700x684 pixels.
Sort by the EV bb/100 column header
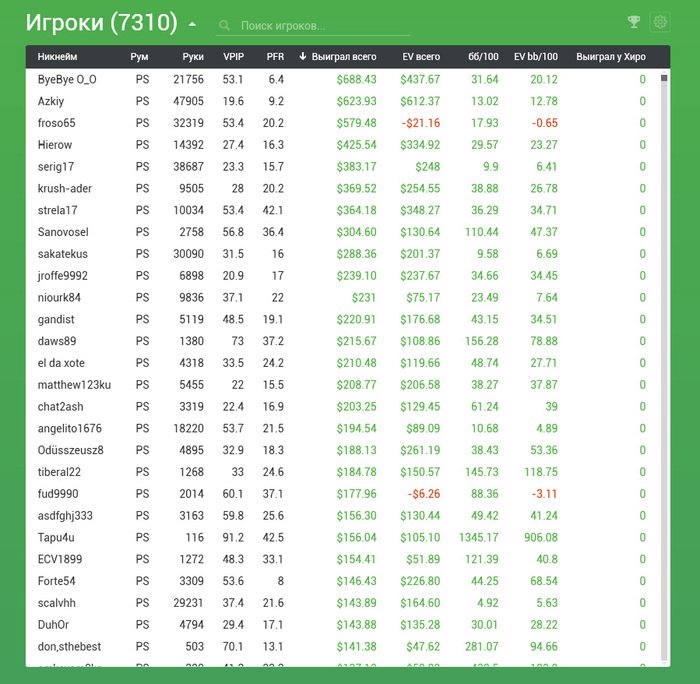point(535,57)
